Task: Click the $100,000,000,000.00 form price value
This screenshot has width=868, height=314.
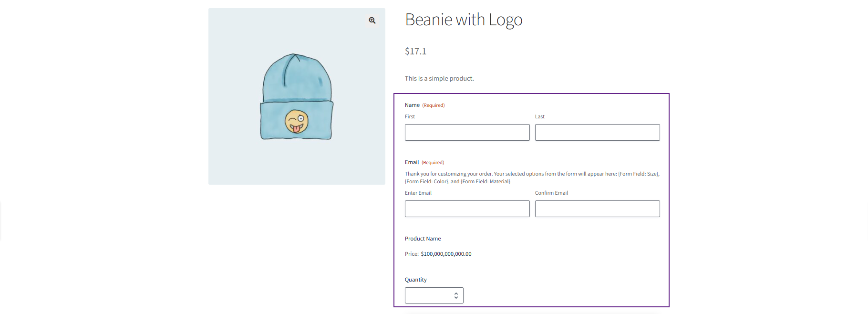Action: tap(446, 254)
